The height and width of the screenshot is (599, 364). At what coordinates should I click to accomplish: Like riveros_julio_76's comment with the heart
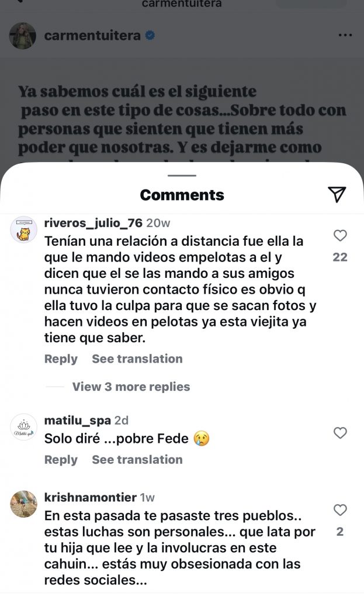tap(339, 236)
